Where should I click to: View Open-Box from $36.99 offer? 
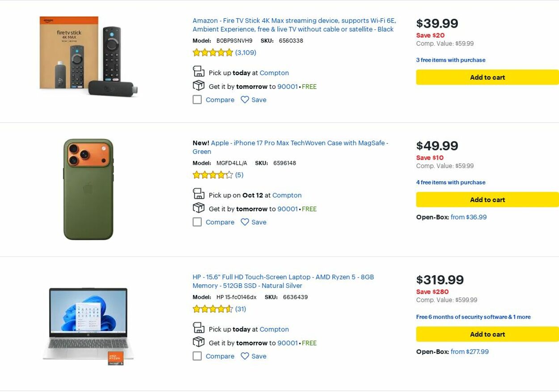(x=468, y=217)
